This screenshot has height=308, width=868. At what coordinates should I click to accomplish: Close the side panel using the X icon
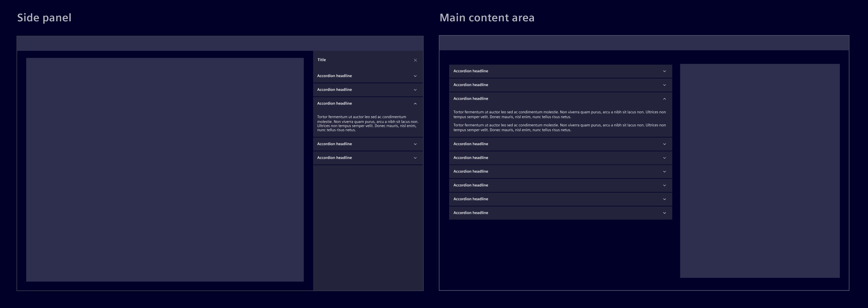pos(415,60)
